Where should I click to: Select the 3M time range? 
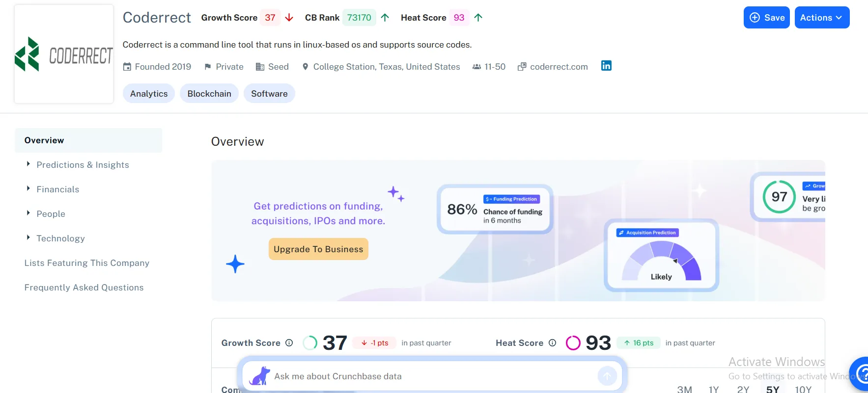[x=684, y=389]
